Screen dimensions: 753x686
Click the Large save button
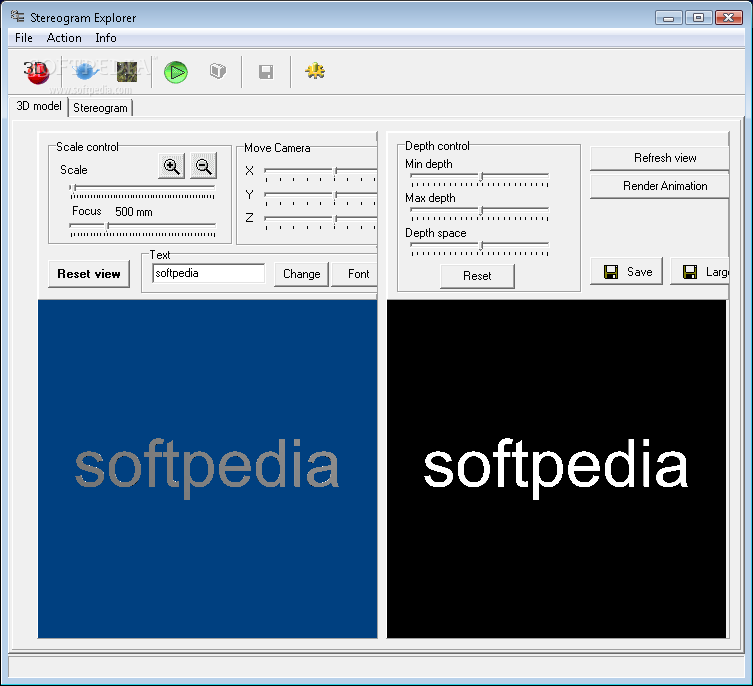point(700,272)
